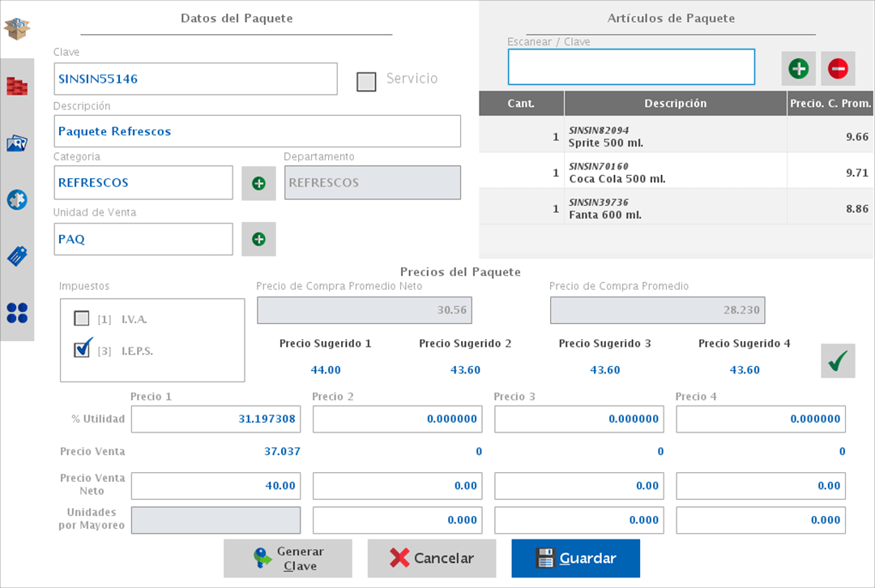Cancel the package edit with Cancelar

tap(431, 558)
